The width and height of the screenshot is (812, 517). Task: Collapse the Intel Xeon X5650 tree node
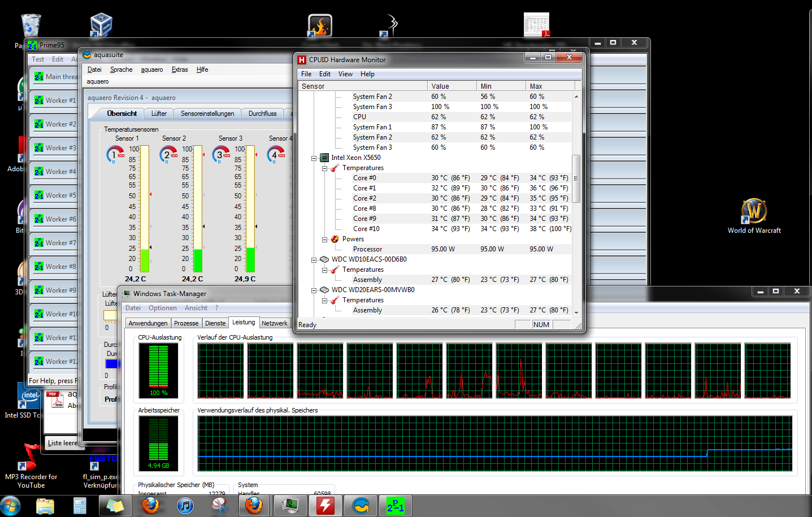(314, 158)
